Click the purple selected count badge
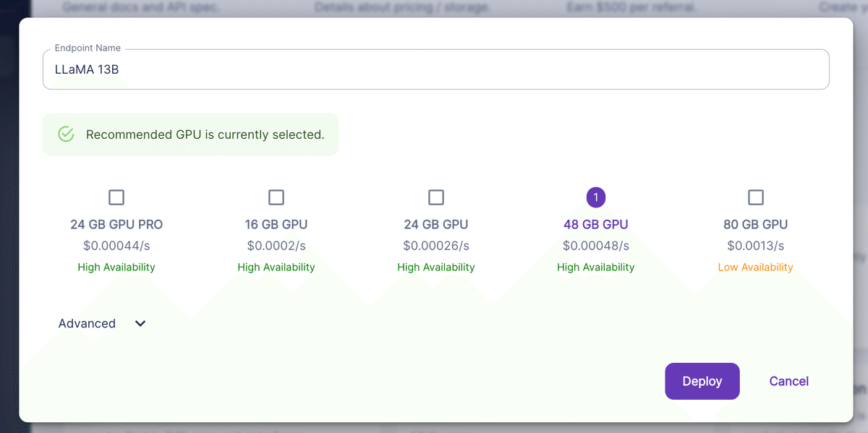 click(595, 197)
